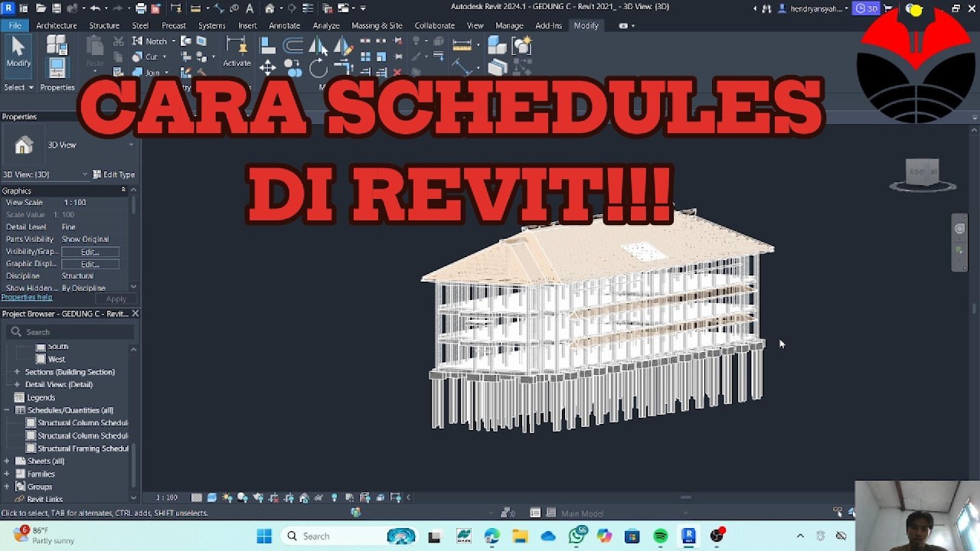The image size is (980, 551).
Task: Toggle Temporary Hide/Isolate glasses icon
Action: click(319, 497)
